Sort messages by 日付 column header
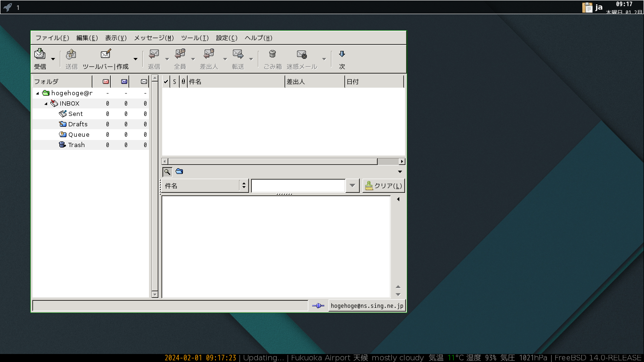 [374, 82]
